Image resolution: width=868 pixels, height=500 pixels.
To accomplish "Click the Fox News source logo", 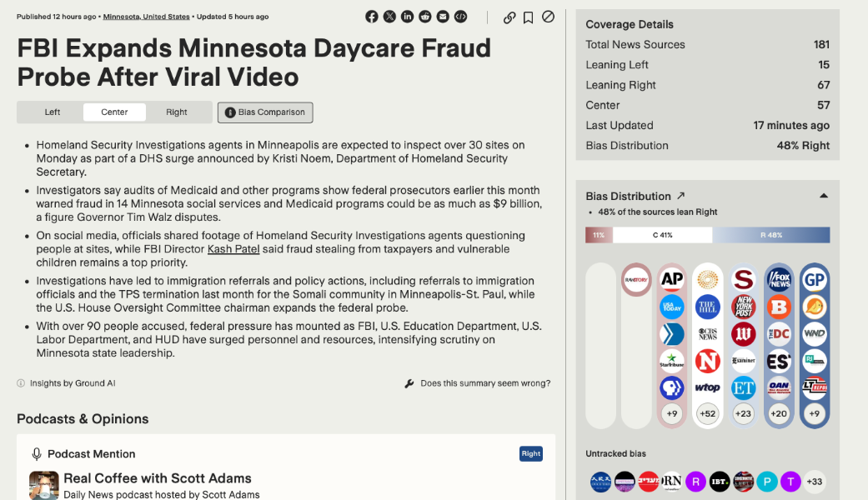I will click(779, 280).
